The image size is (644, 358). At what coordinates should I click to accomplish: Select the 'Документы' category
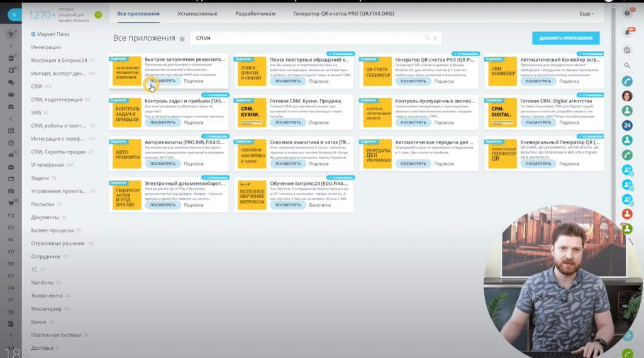point(45,218)
